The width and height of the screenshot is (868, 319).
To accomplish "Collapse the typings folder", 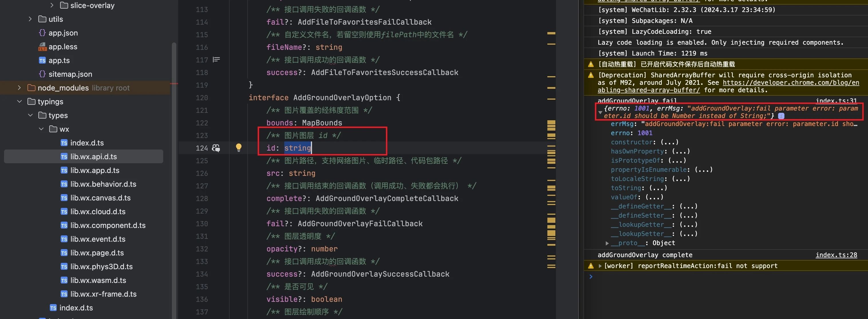I will [x=19, y=101].
